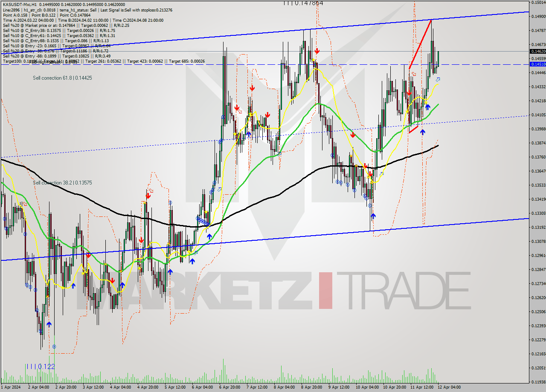Click the 0.14446 price axis label
The width and height of the screenshot is (546, 392).
(539, 73)
